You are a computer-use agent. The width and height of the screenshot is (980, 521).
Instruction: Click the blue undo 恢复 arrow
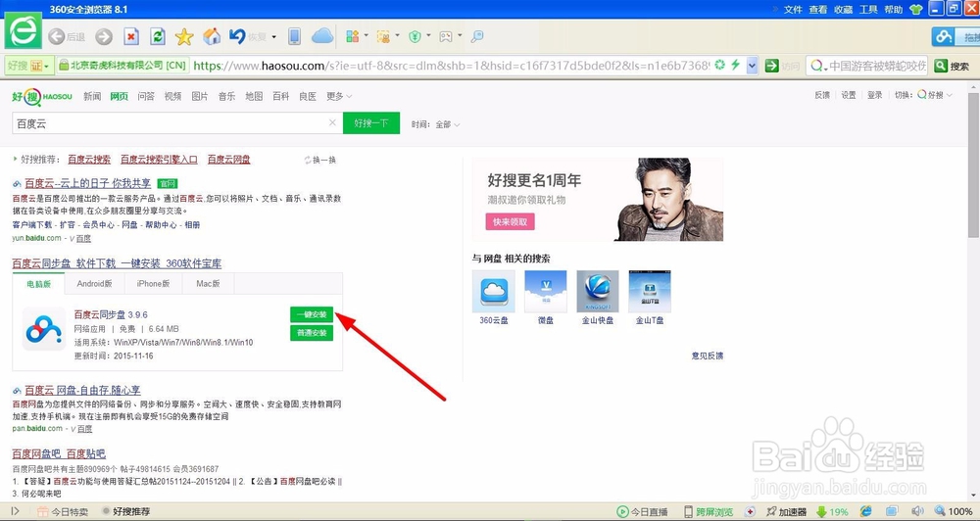click(237, 36)
